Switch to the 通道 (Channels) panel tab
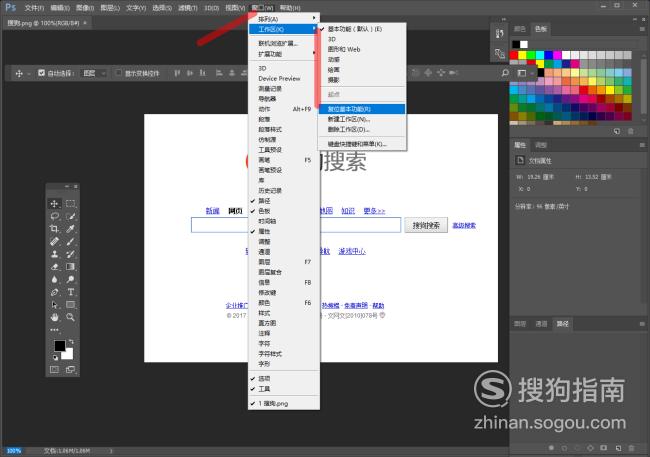The height and width of the screenshot is (457, 650). 541,324
